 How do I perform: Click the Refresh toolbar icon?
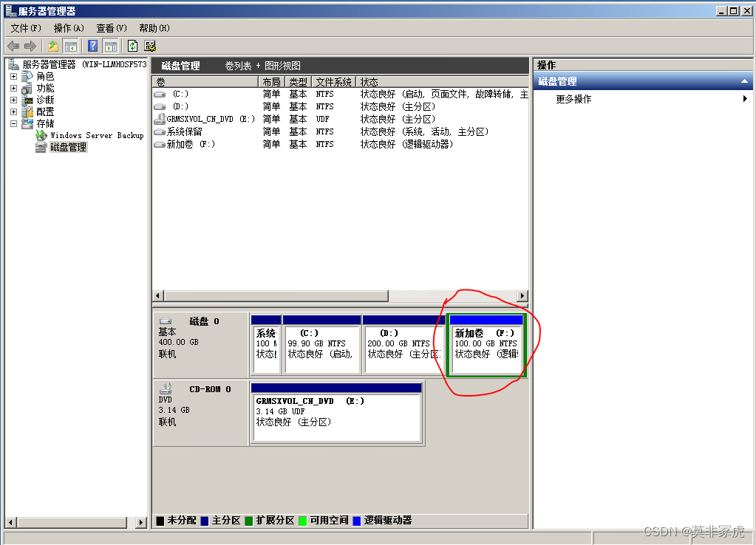pos(132,46)
